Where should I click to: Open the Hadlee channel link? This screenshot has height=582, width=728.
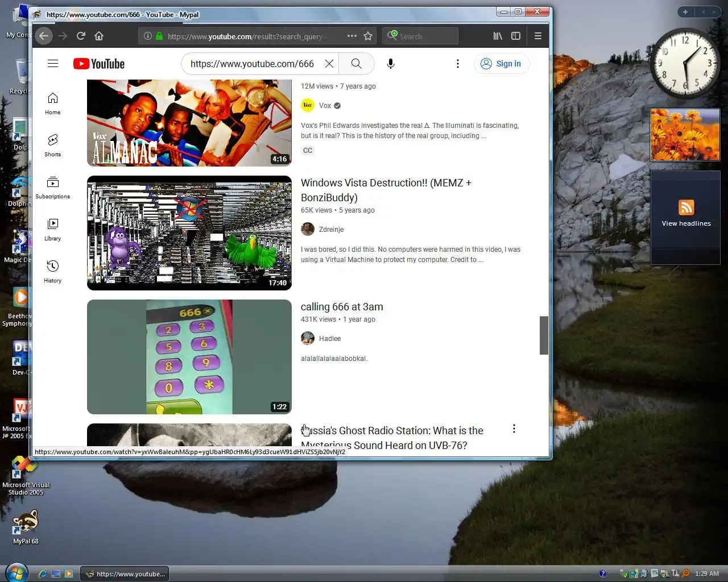pyautogui.click(x=330, y=339)
